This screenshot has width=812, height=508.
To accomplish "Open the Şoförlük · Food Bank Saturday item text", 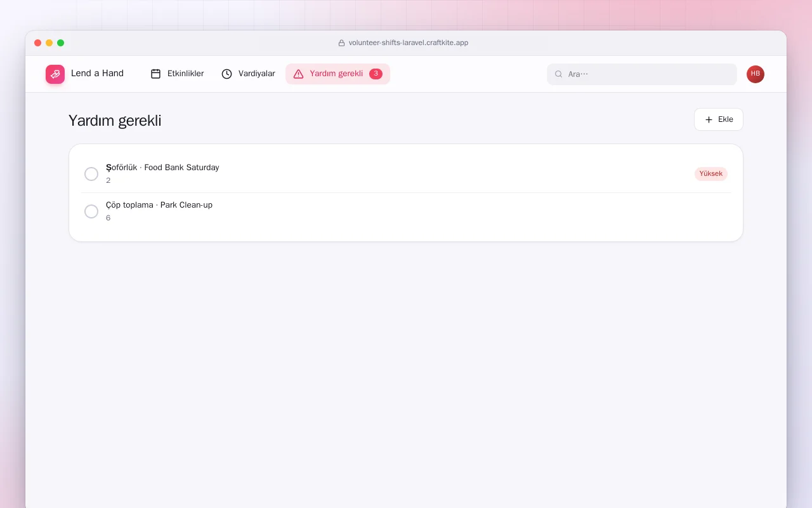I will pos(162,168).
